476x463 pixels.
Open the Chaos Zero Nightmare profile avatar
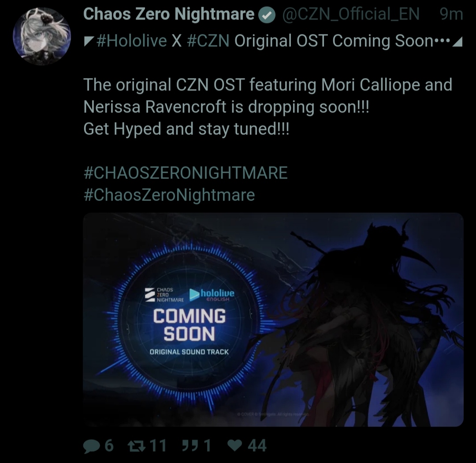42,37
